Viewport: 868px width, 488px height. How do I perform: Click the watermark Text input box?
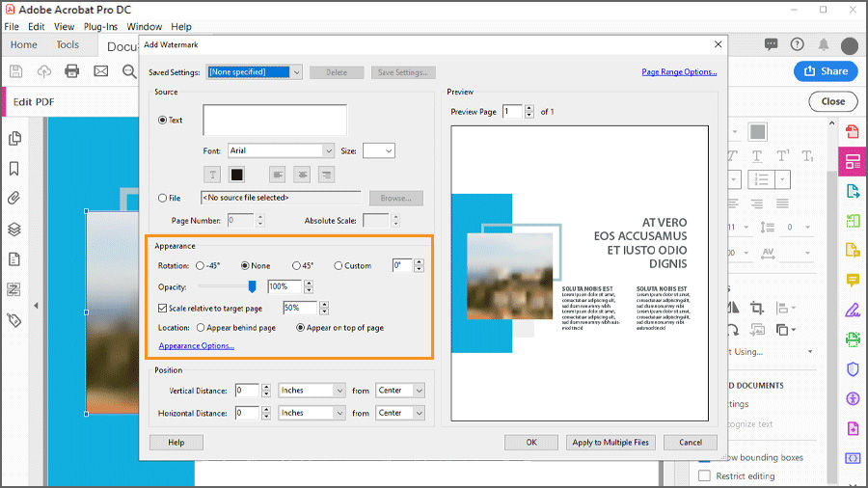point(275,120)
